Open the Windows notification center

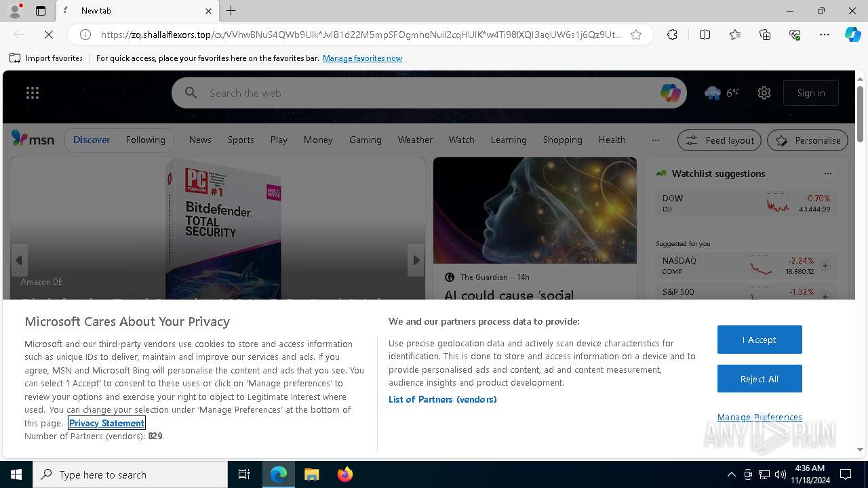coord(846,474)
